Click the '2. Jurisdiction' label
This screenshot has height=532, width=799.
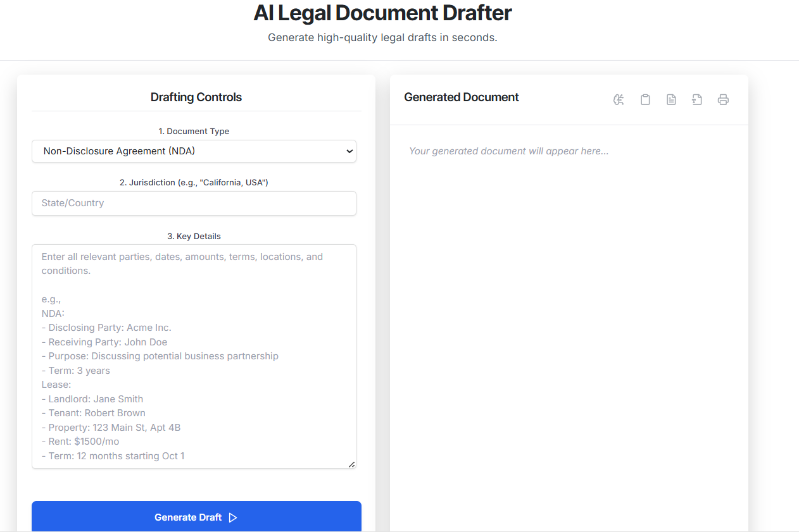(194, 182)
